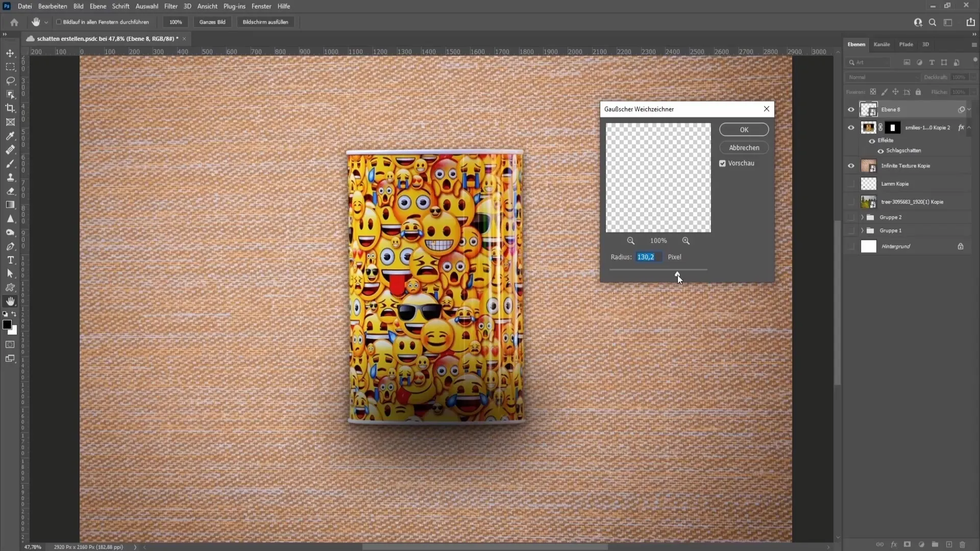The image size is (980, 551).
Task: Toggle Quick Mask mode
Action: tap(10, 344)
